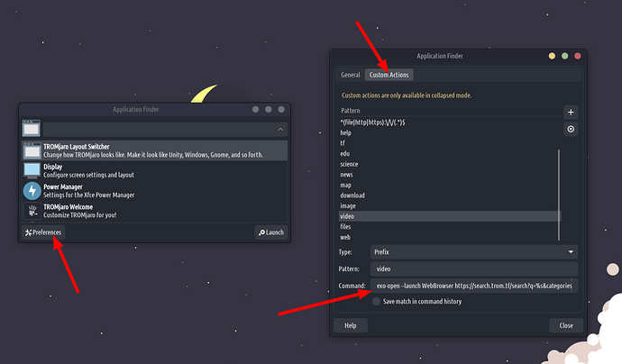This screenshot has width=622, height=364.
Task: Switch to the General tab
Action: tap(351, 75)
